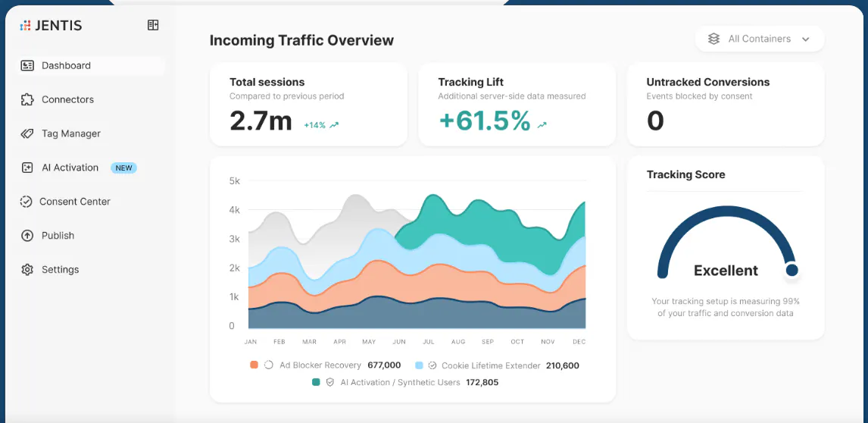Viewport: 868px width, 423px height.
Task: Click the Consent Center checkmark icon
Action: pos(26,202)
